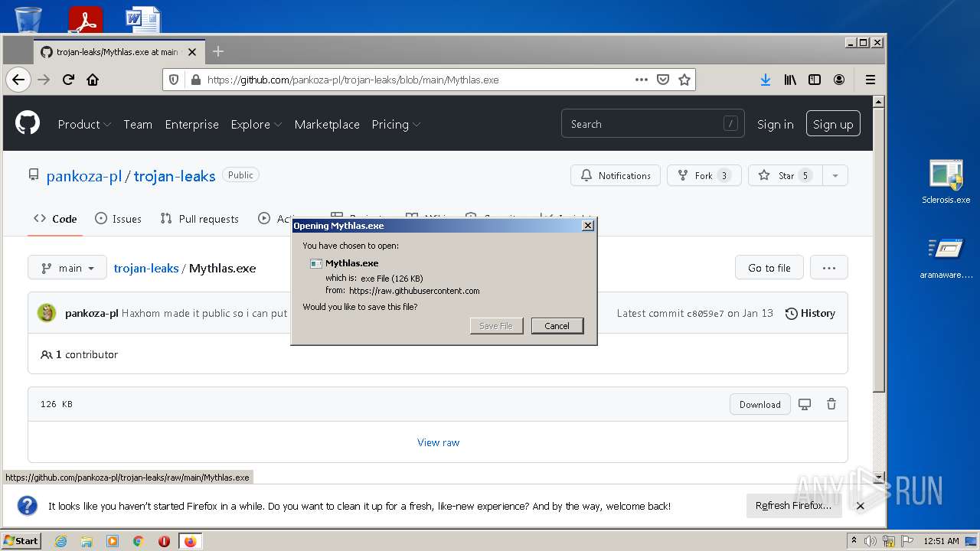Click the page vertical scrollbar down arrow
The width and height of the screenshot is (980, 551).
(x=879, y=476)
